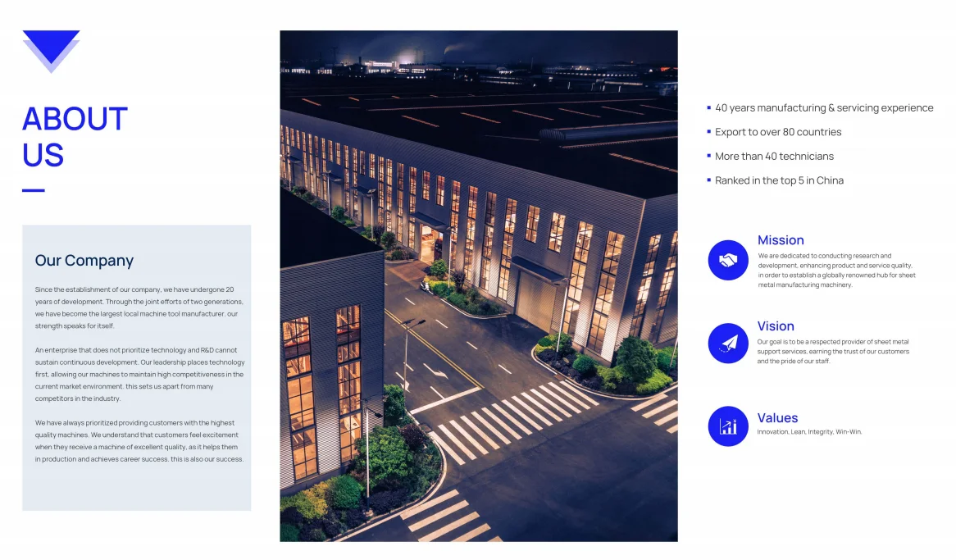This screenshot has width=956, height=560.
Task: Click the blue triangle logo
Action: point(51,51)
